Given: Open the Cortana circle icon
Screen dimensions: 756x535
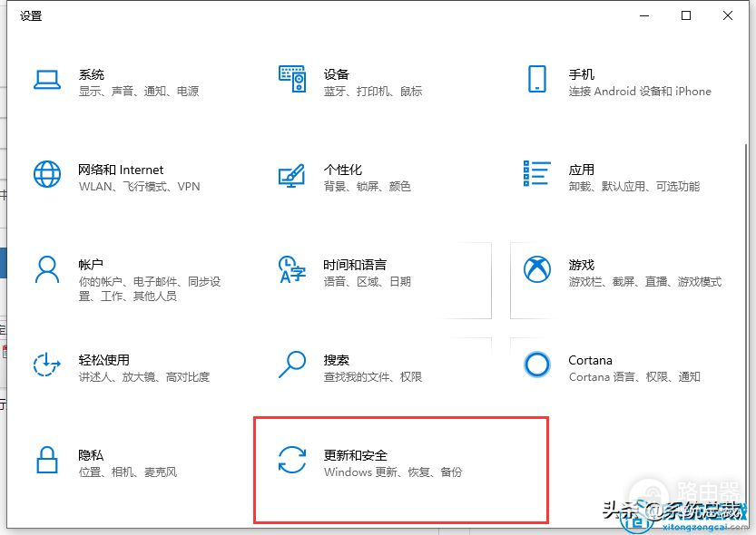Looking at the screenshot, I should point(537,365).
